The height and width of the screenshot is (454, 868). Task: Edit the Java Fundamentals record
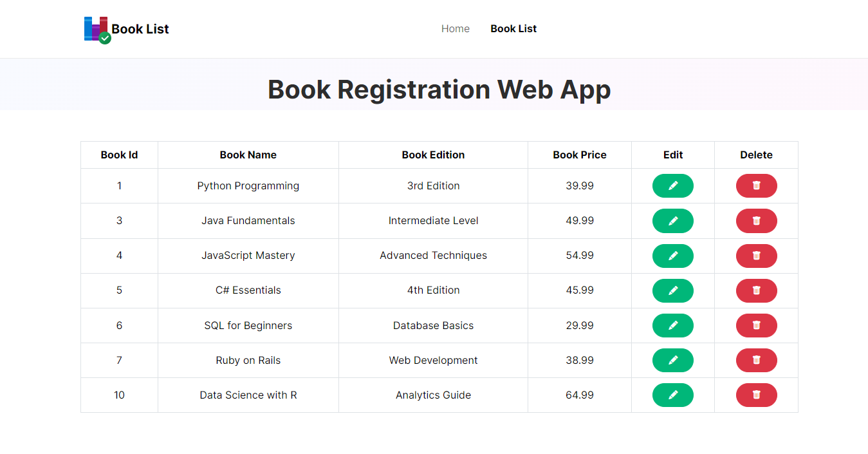click(673, 220)
